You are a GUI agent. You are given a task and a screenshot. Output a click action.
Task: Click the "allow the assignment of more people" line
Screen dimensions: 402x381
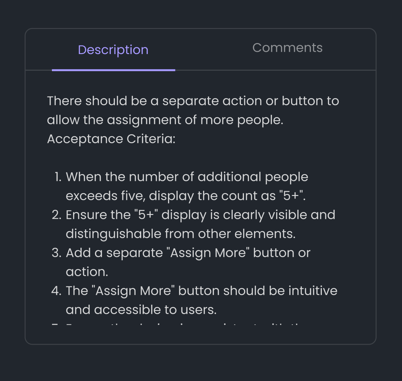click(x=165, y=120)
